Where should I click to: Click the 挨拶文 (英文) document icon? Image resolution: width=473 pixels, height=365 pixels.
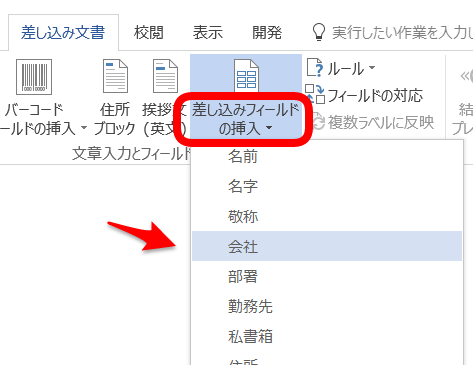point(165,76)
